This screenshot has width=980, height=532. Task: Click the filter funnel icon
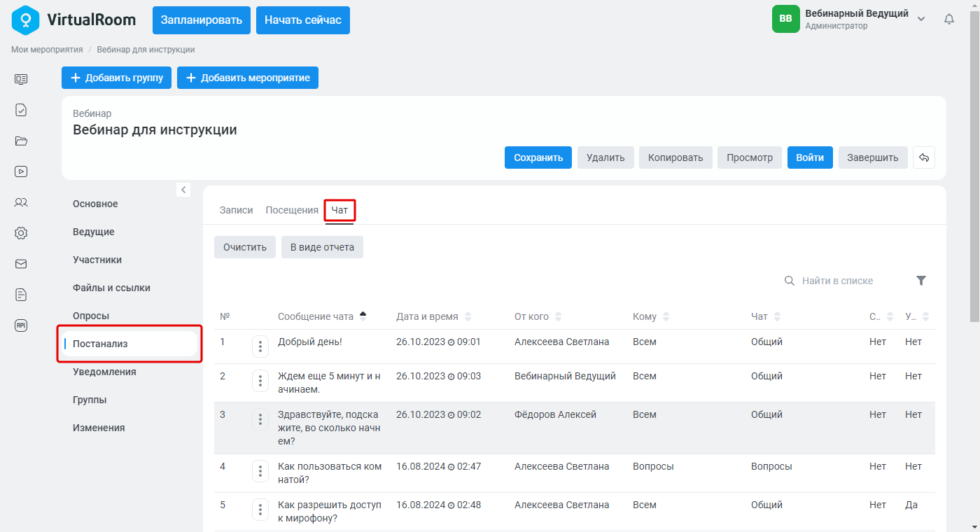tap(921, 281)
